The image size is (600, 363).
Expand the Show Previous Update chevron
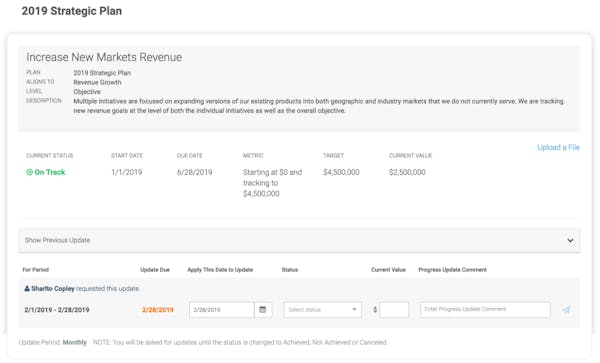pos(570,241)
